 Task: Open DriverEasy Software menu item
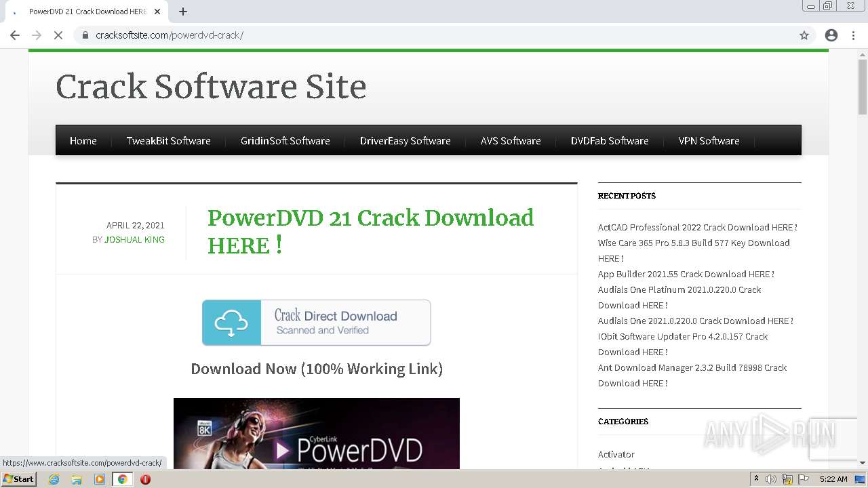(x=406, y=141)
